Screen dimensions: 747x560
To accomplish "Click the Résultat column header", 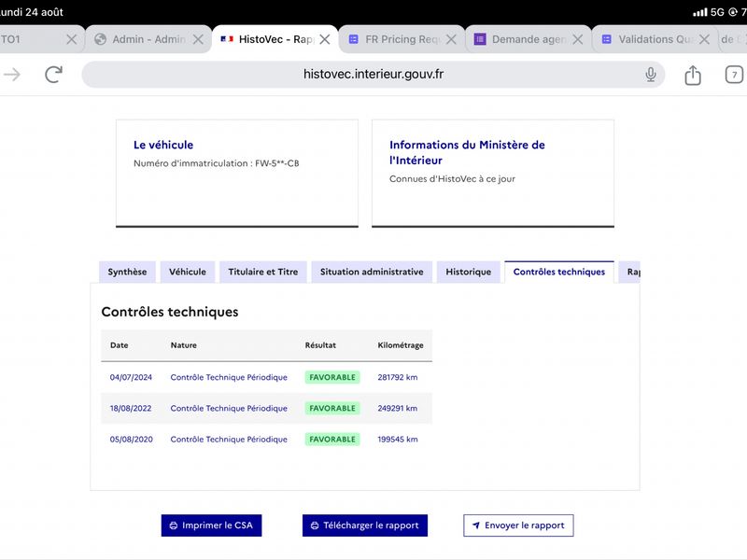I will point(320,345).
